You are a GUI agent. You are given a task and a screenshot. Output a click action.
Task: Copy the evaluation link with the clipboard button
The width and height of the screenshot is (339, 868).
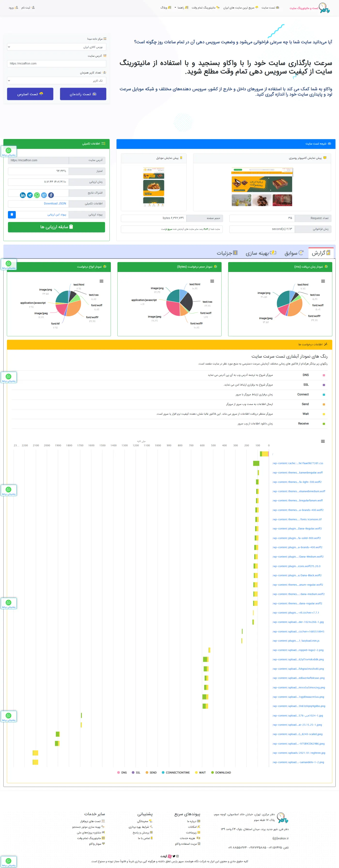pyautogui.click(x=12, y=214)
